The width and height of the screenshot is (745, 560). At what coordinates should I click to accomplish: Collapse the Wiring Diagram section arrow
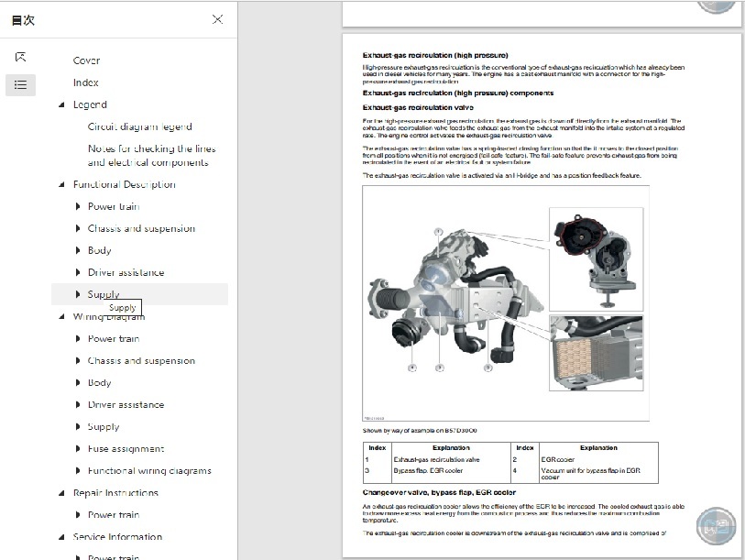click(x=61, y=316)
